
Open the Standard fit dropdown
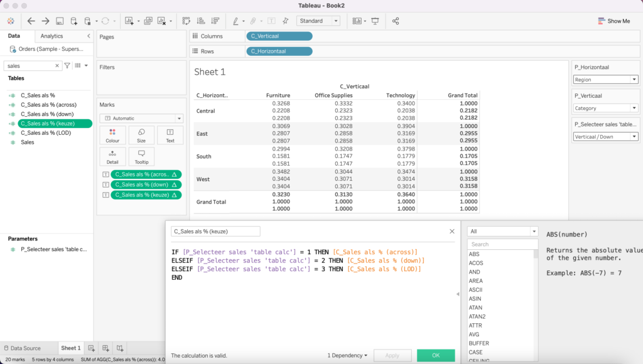[318, 21]
